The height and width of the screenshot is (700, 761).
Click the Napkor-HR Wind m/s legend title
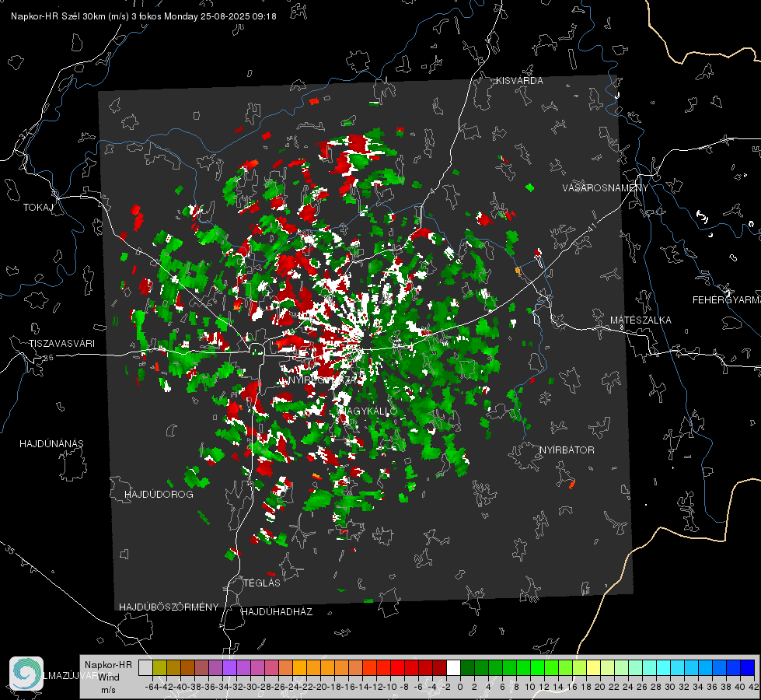(108, 677)
